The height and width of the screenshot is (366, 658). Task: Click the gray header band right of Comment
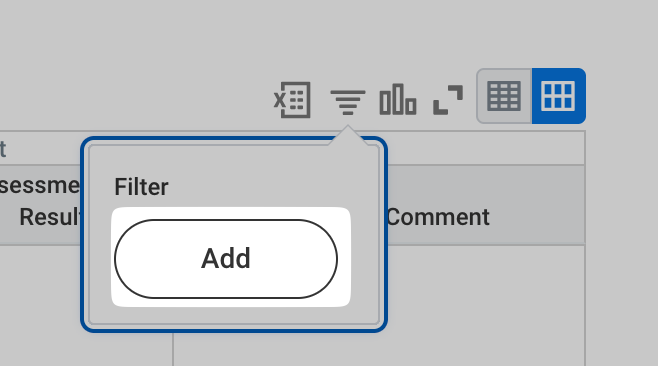537,205
